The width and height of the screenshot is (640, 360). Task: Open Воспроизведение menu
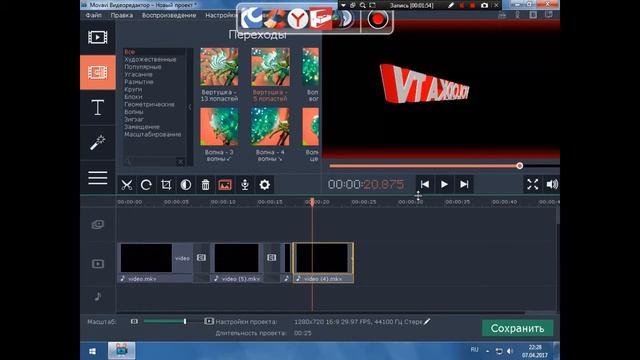(169, 15)
